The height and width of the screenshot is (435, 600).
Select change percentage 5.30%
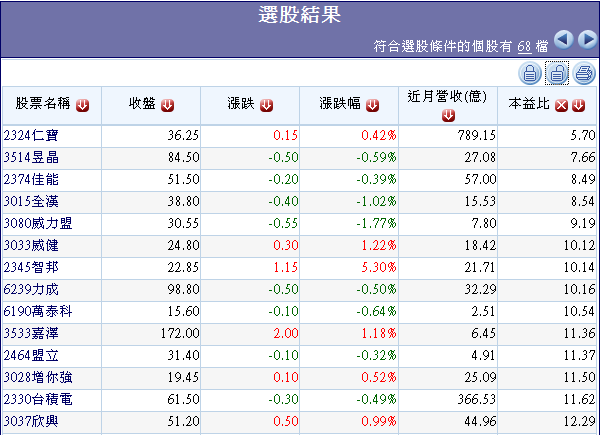point(379,267)
